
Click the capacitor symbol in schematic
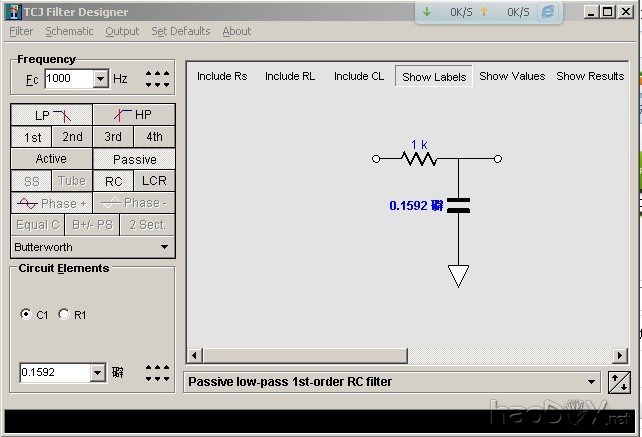click(458, 205)
